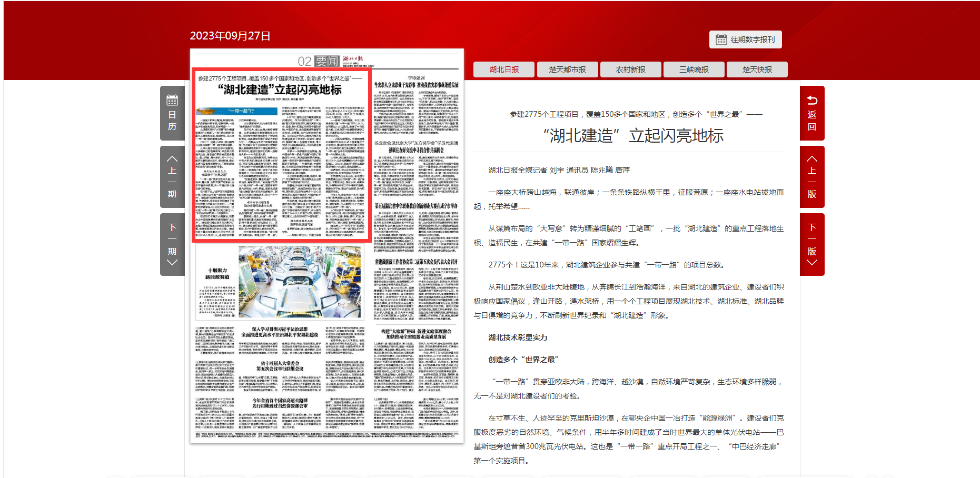Viewport: 980px width, 478px height.
Task: Click the subtitle 参建2775个工程项目 in the reading pane
Action: coord(636,114)
